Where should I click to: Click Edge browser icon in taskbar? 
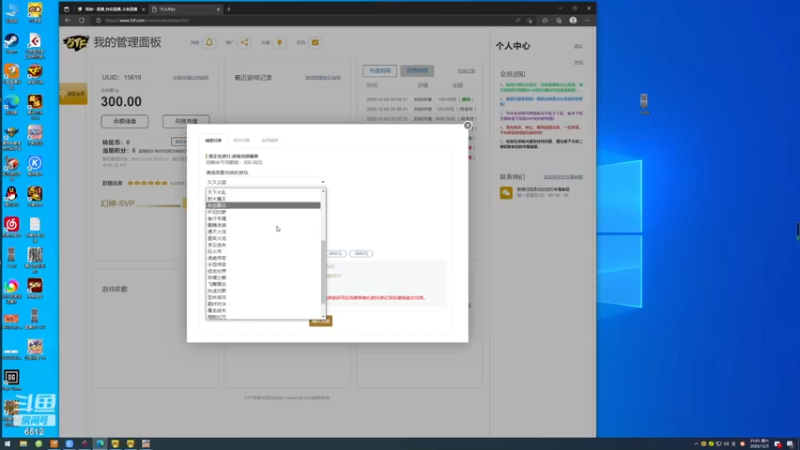(x=100, y=444)
